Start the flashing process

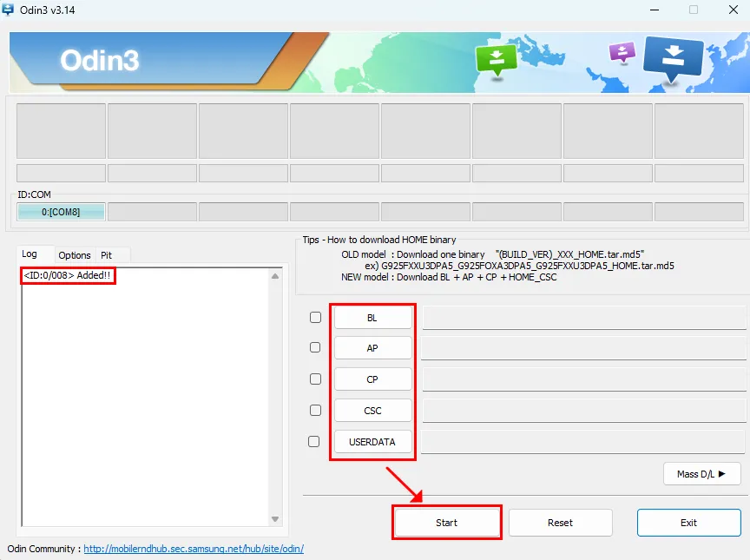coord(447,523)
